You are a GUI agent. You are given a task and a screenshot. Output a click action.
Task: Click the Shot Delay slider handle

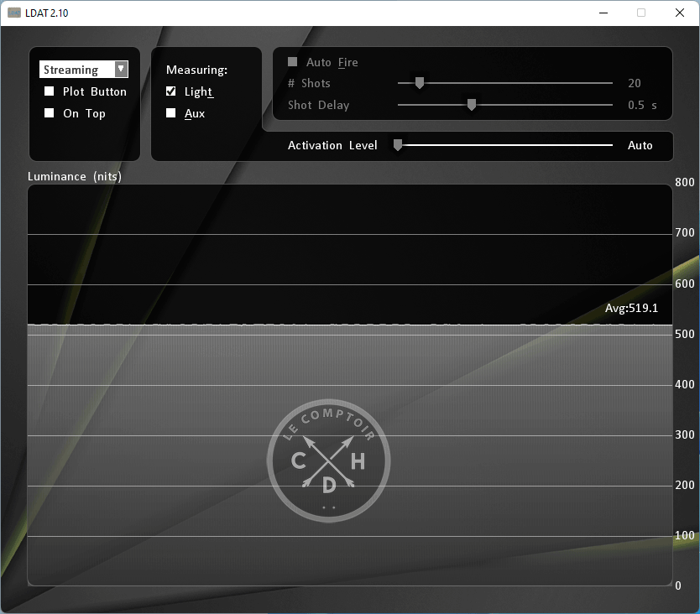[x=472, y=105]
